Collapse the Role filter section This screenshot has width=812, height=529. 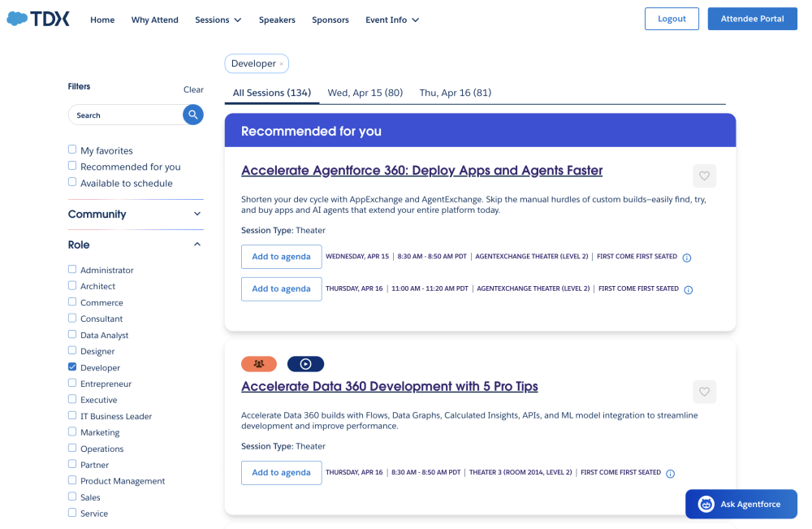coord(197,243)
